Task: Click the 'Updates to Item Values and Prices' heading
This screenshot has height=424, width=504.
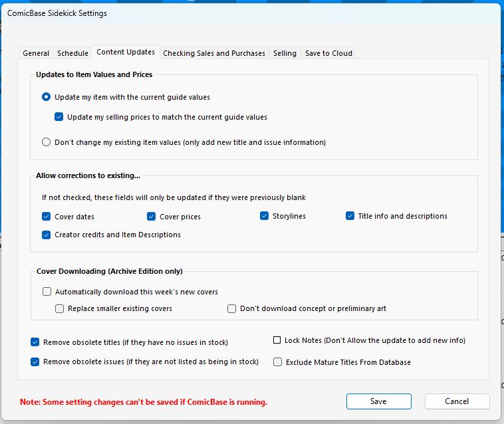Action: [x=94, y=74]
